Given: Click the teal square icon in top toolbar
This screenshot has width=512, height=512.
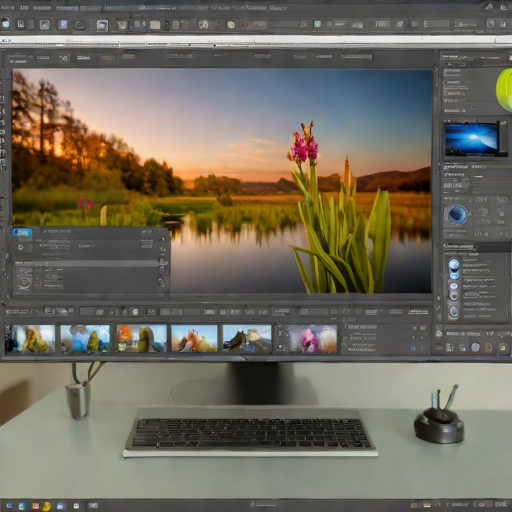Looking at the screenshot, I should click(317, 24).
